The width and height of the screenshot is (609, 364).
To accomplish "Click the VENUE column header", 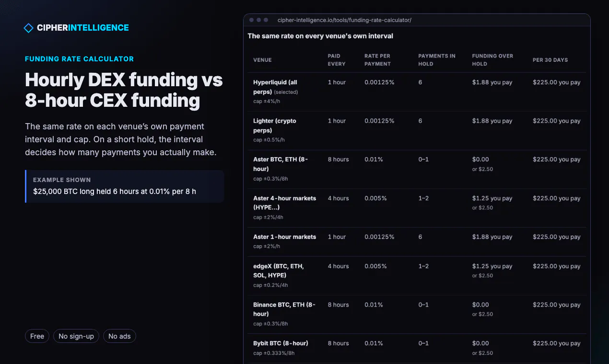I will click(x=262, y=60).
